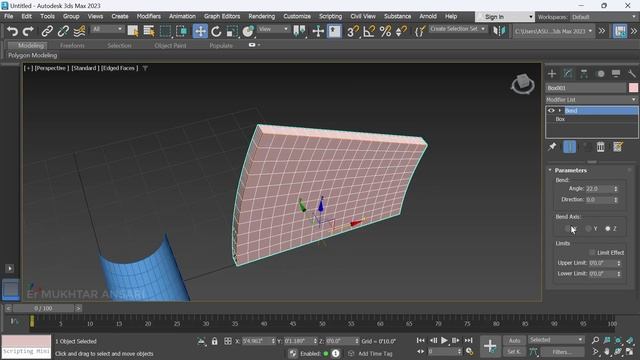
Task: Switch to the Object Paint ribbon tab
Action: click(170, 46)
